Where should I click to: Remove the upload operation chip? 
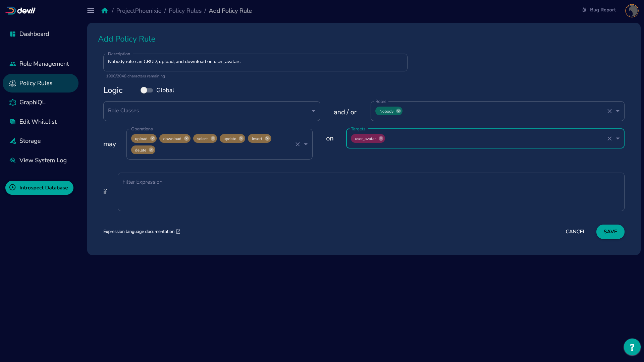point(153,138)
